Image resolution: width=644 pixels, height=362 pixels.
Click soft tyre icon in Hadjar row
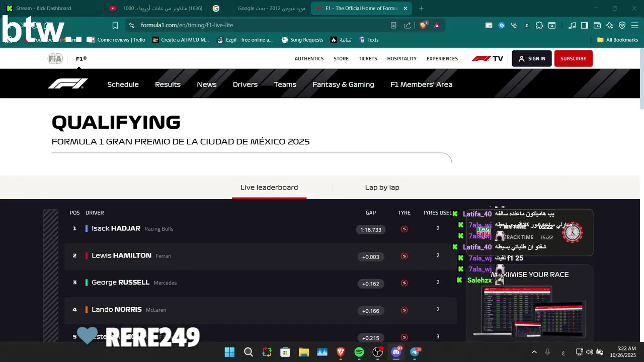coord(404,229)
